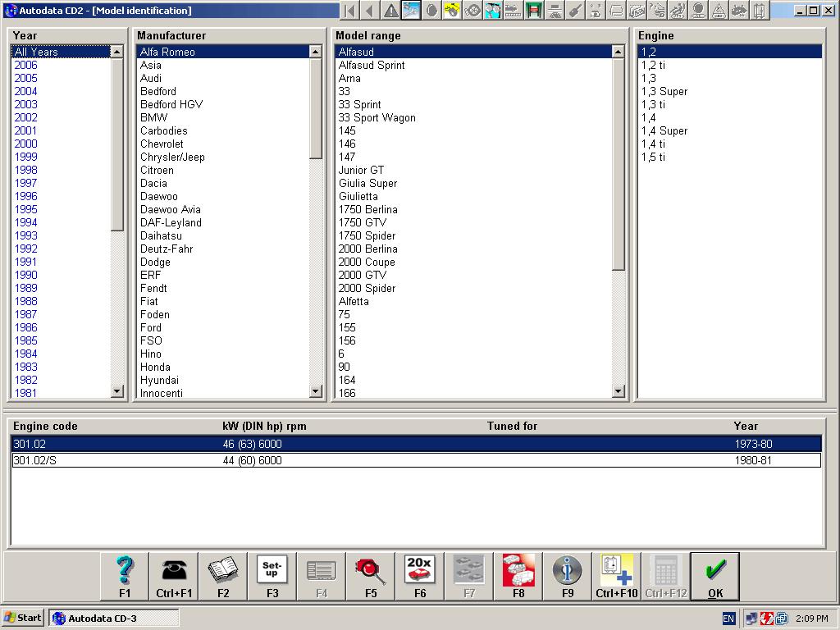Open help with the F1 question mark
Viewport: 840px width, 630px height.
tap(125, 577)
